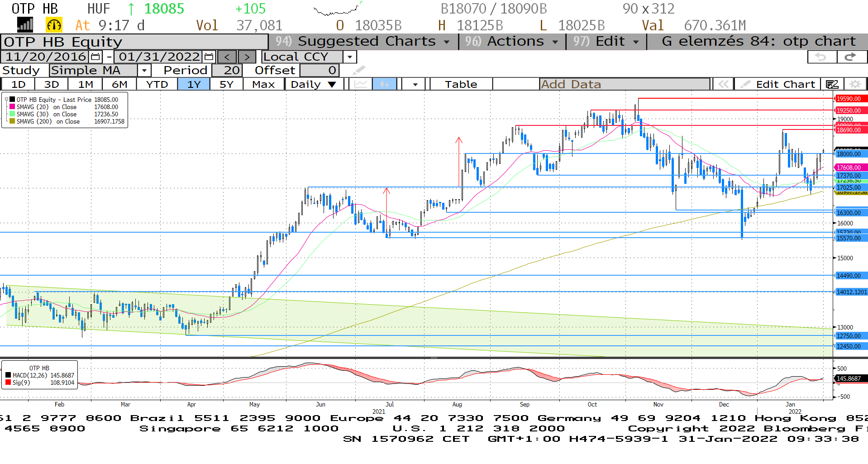Screen dimensions: 868x464
Task: Click the 12750.00 blue price label
Action: click(x=851, y=336)
